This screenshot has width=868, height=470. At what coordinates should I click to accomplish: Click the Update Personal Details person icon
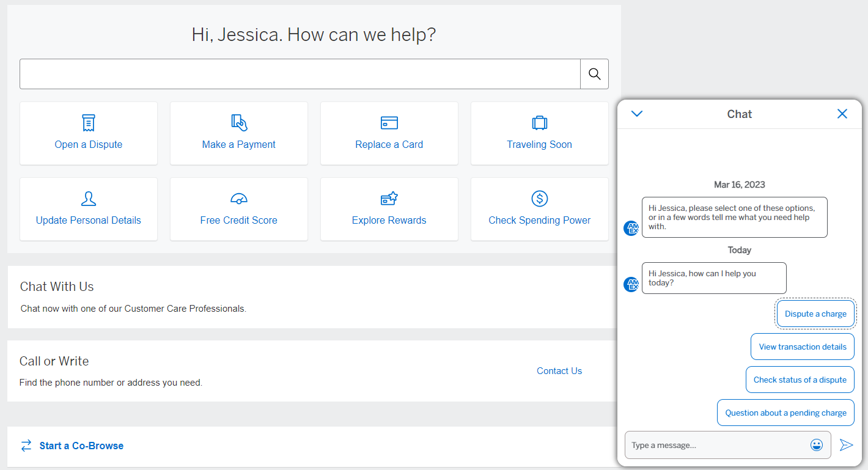(89, 199)
